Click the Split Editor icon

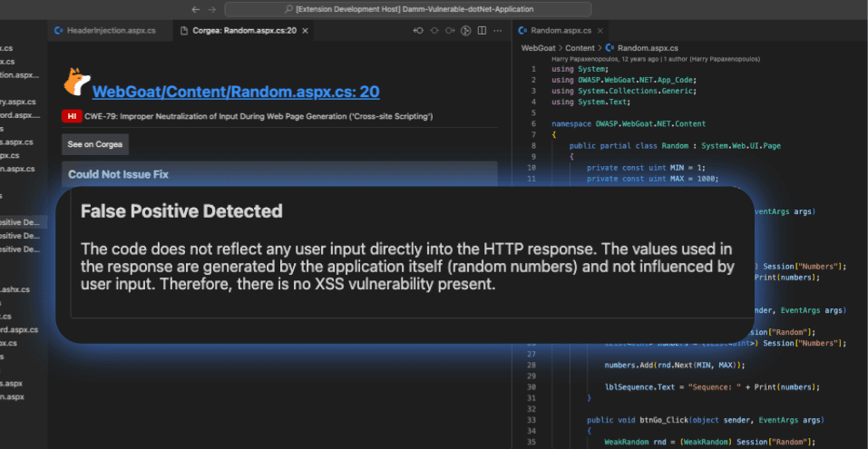[481, 30]
